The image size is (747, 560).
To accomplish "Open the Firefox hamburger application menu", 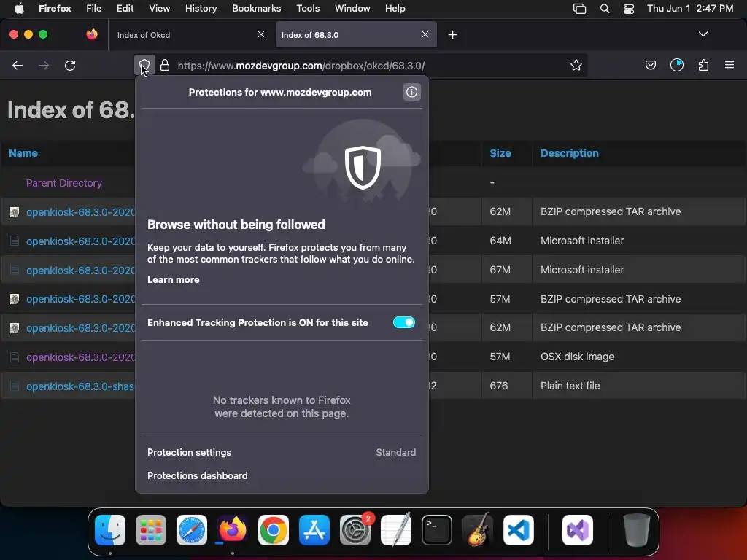I will coord(729,65).
